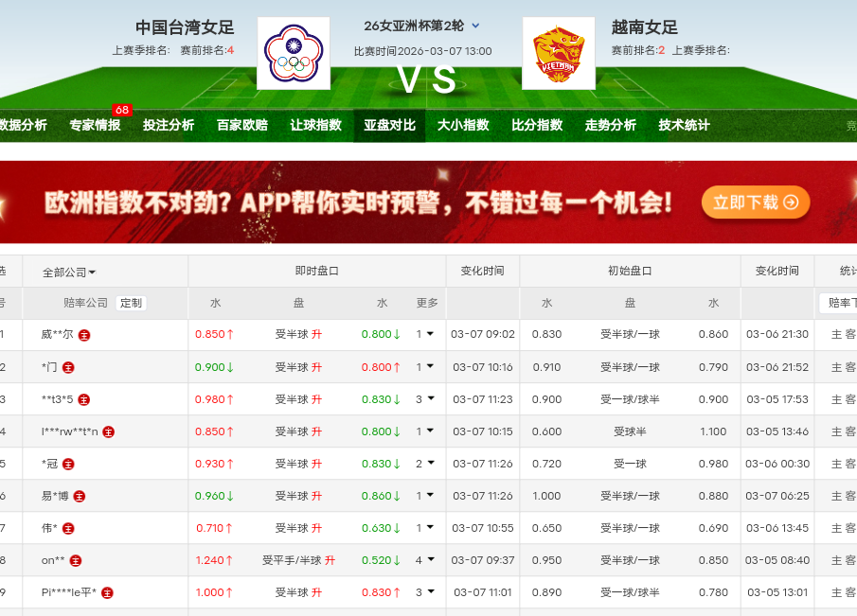Viewport: 857px width, 616px height.
Task: Click red 主 icon beside *冠
Action: click(x=68, y=465)
